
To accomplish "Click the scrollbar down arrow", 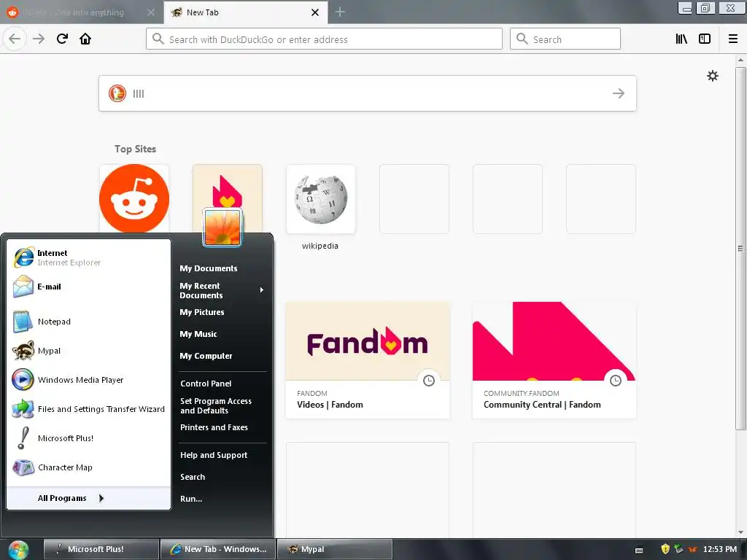I will coord(740,532).
